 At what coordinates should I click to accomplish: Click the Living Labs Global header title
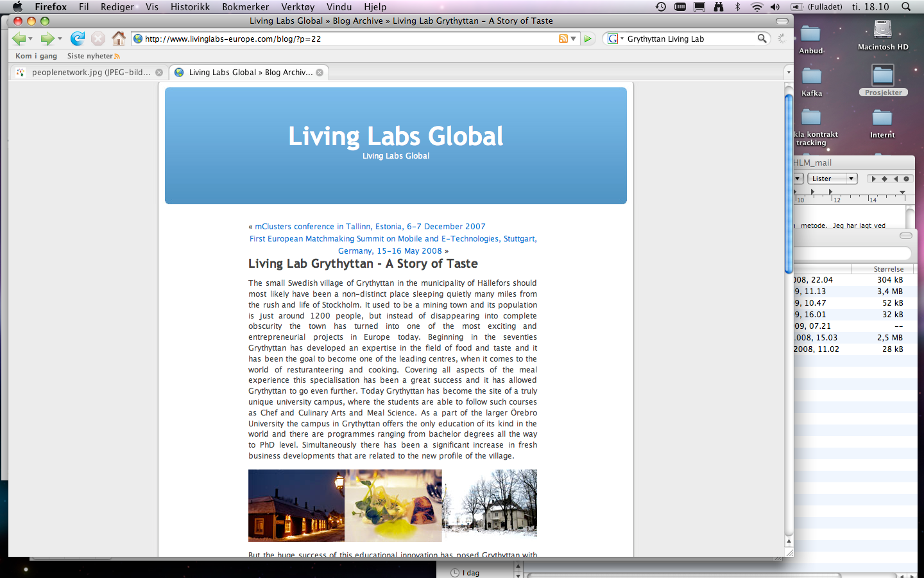click(x=396, y=136)
